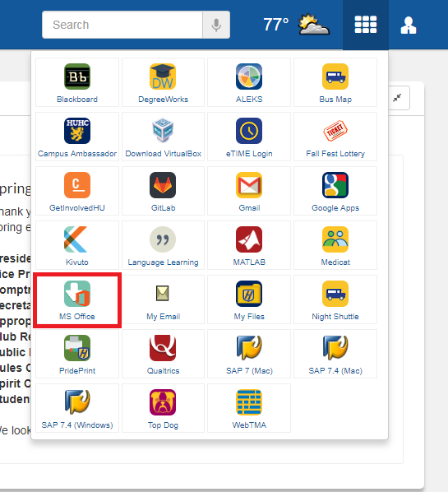This screenshot has height=492, width=448.
Task: Open eTIME Login
Action: coord(249,137)
